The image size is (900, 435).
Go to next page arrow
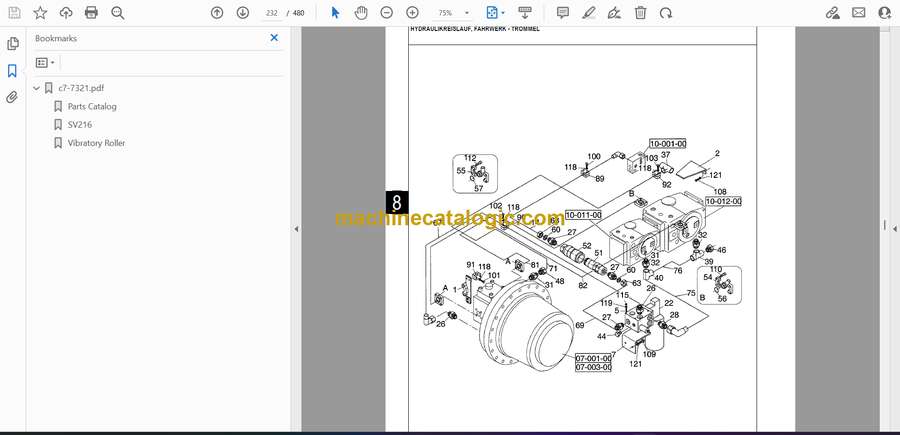[243, 13]
